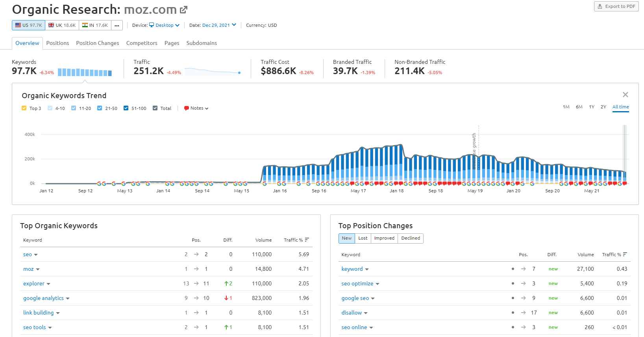Open the Notes dropdown
Viewport: 644px width, 337px height.
tap(196, 108)
